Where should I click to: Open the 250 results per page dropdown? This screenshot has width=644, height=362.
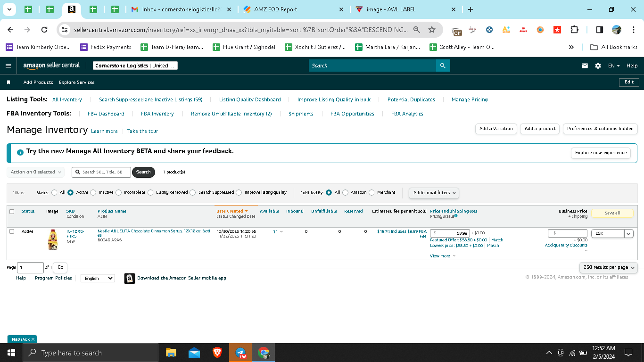coord(608,267)
